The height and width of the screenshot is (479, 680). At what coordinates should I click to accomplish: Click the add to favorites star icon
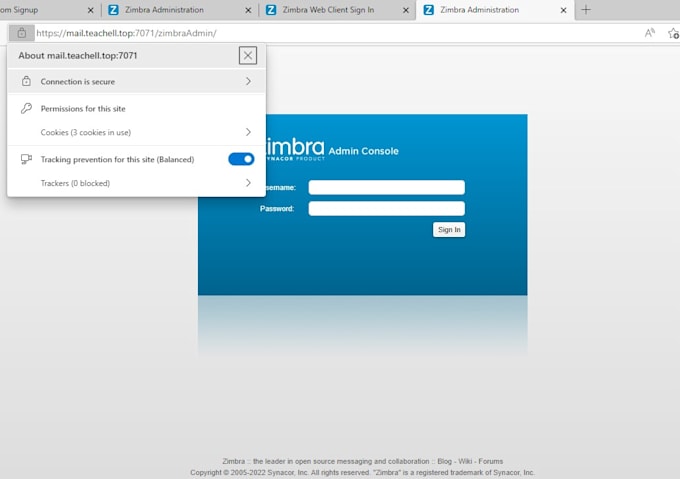673,33
